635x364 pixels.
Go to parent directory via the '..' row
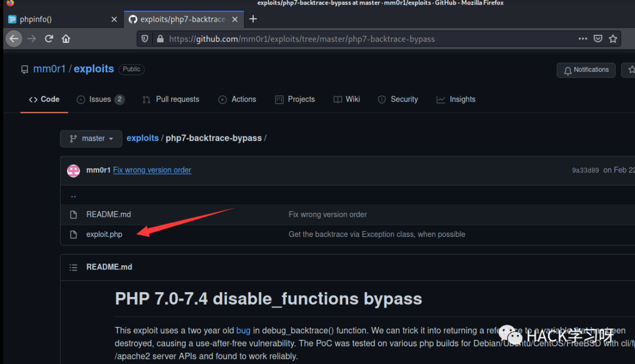73,196
